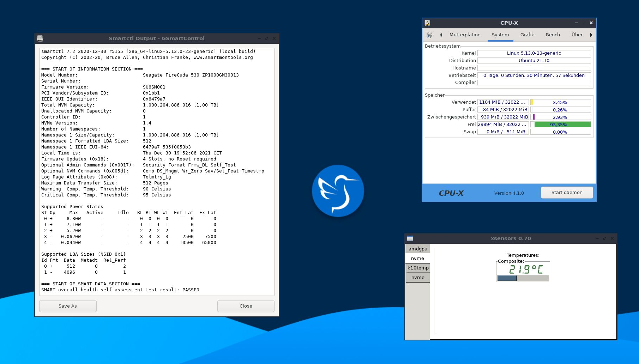Screen dimensions: 639x364
Task: Click the left arrow to scroll CPU-X tabs
Action: 441,35
